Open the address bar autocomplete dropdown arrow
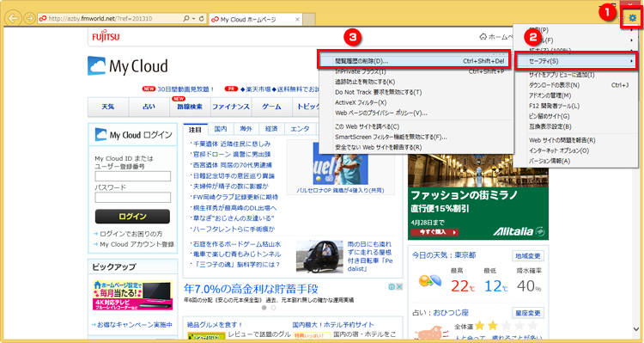The height and width of the screenshot is (343, 644). pyautogui.click(x=193, y=19)
